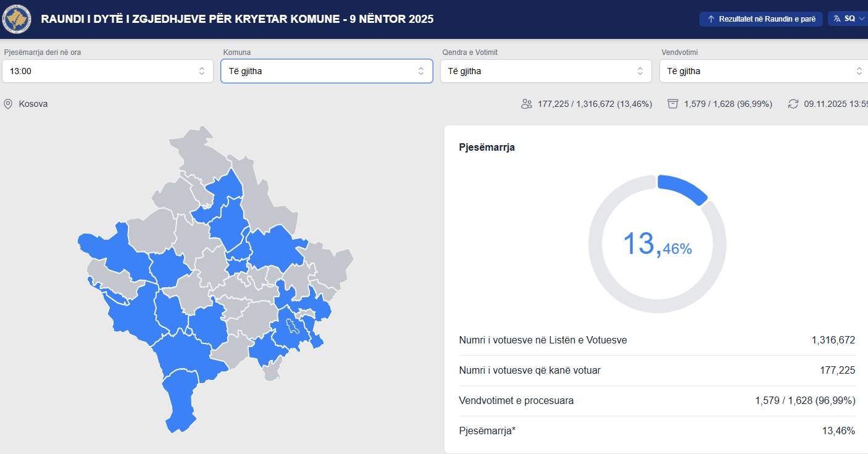Click the value 1,316,672 in the voter list row

(x=833, y=340)
